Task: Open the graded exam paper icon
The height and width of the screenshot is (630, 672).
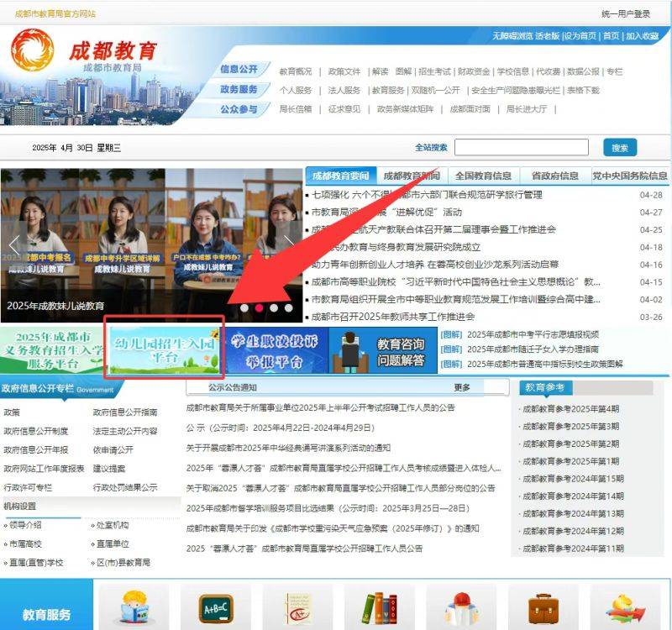Action: point(297,608)
